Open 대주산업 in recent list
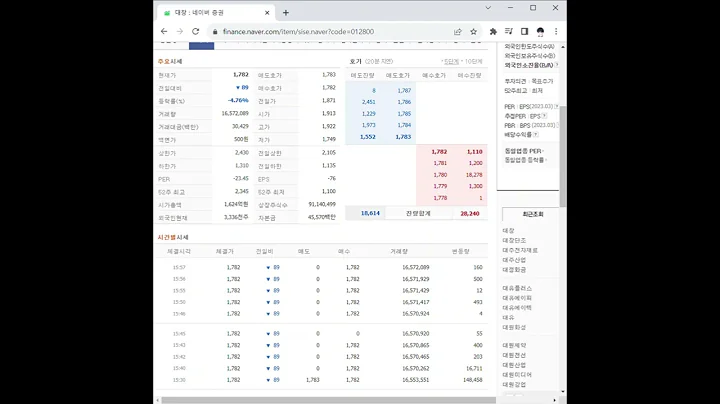The width and height of the screenshot is (720, 404). point(514,260)
